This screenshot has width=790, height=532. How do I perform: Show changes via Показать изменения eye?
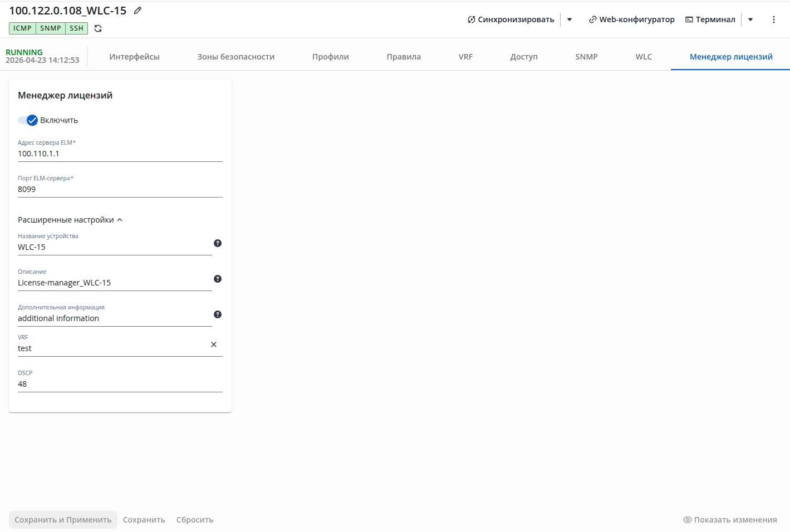pos(730,520)
